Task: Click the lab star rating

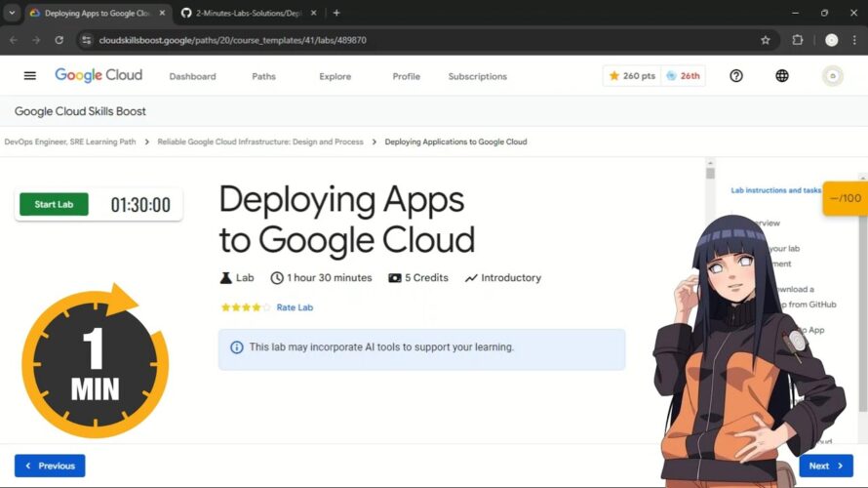Action: [245, 307]
